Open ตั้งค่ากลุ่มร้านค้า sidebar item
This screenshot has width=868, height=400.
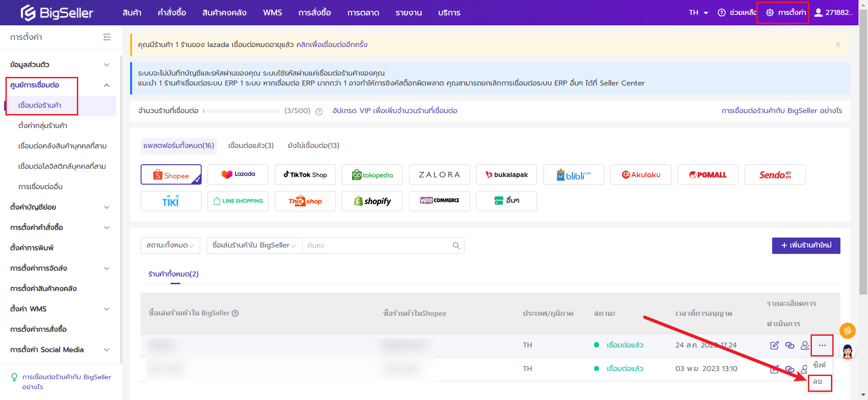(42, 126)
